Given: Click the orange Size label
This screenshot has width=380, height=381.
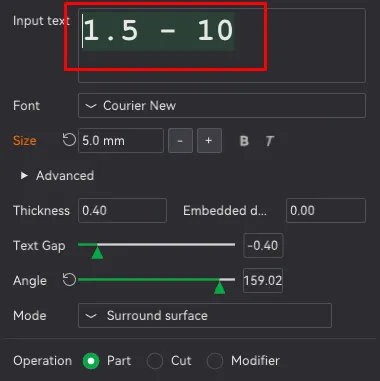Looking at the screenshot, I should (24, 141).
